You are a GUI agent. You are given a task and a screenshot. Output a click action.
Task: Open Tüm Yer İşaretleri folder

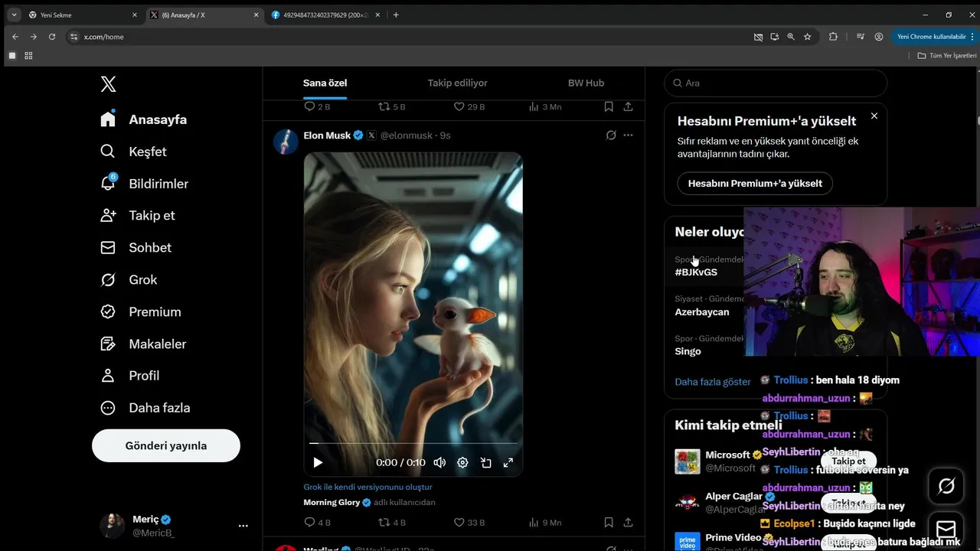click(x=947, y=55)
